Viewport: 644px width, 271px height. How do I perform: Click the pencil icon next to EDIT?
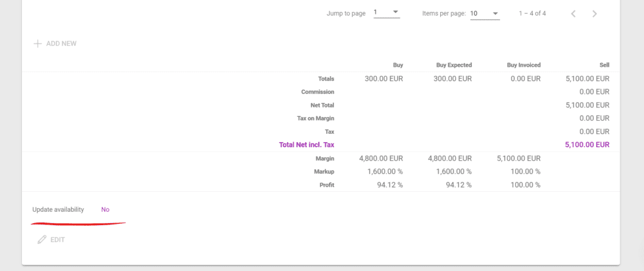tap(42, 240)
